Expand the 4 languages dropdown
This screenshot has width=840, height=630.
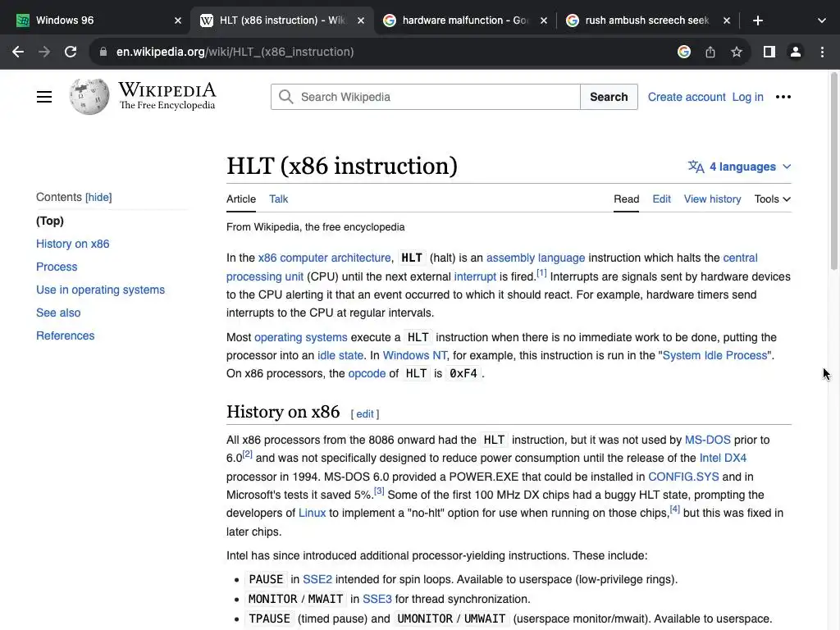tap(739, 167)
